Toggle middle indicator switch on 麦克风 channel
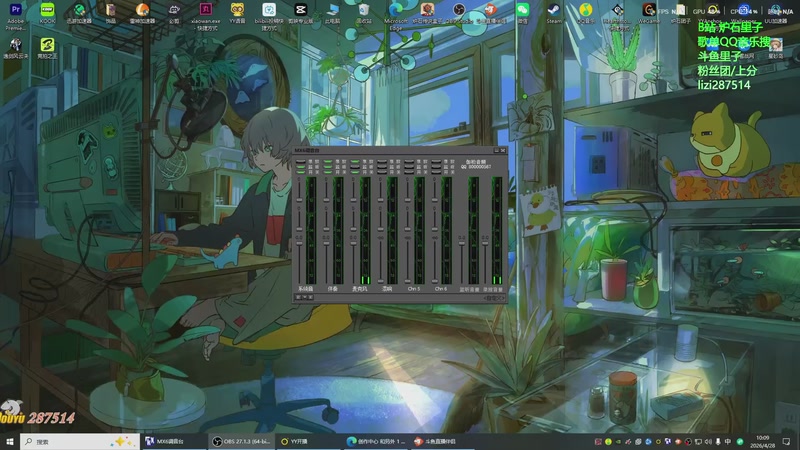800x450 pixels. coord(355,167)
